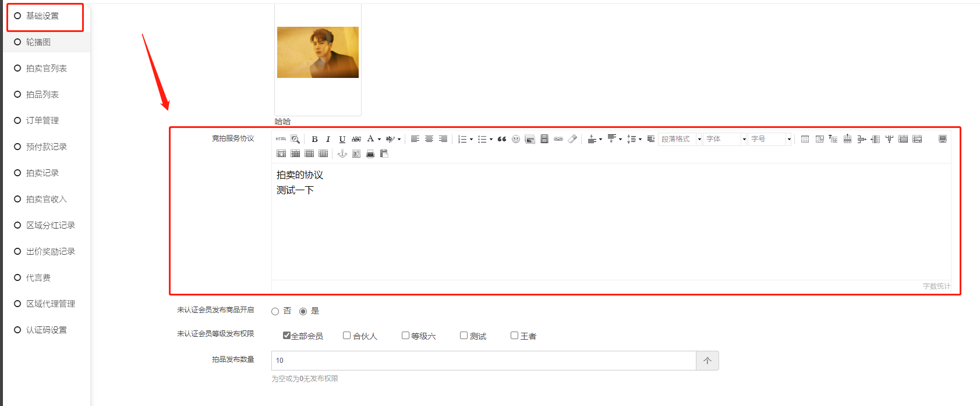Expand the 字号 font size dropdown
Image resolution: width=980 pixels, height=406 pixels.
(770, 139)
